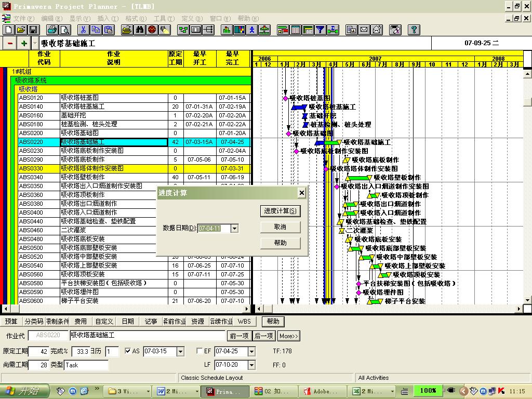Click the Cut scissors icon
The width and height of the screenshot is (532, 399).
[x=83, y=30]
